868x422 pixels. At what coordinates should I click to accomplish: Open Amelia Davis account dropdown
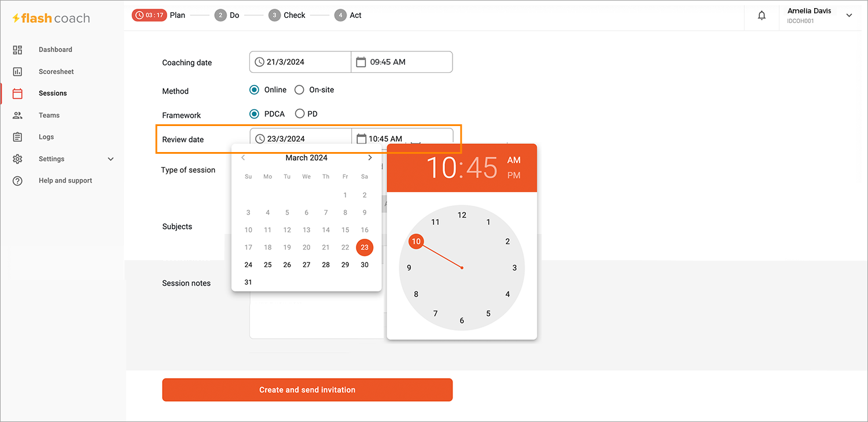pyautogui.click(x=849, y=16)
